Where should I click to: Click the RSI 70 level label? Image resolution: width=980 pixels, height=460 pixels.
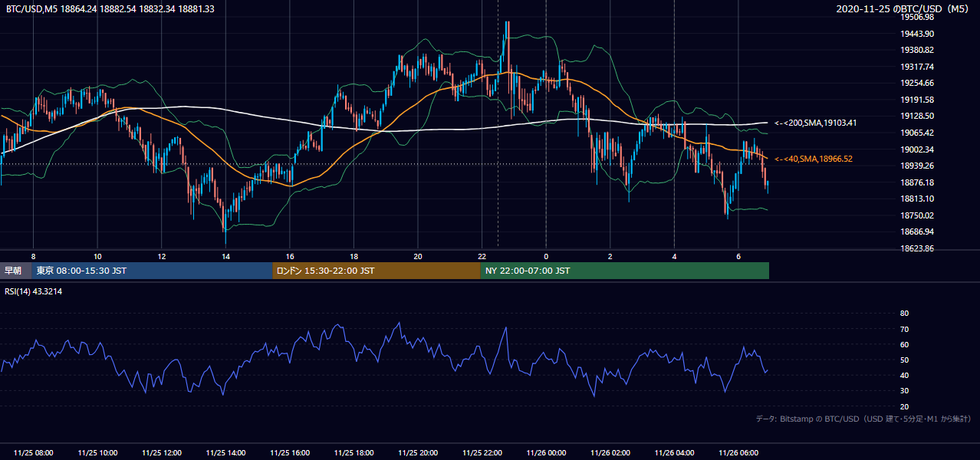pos(904,329)
